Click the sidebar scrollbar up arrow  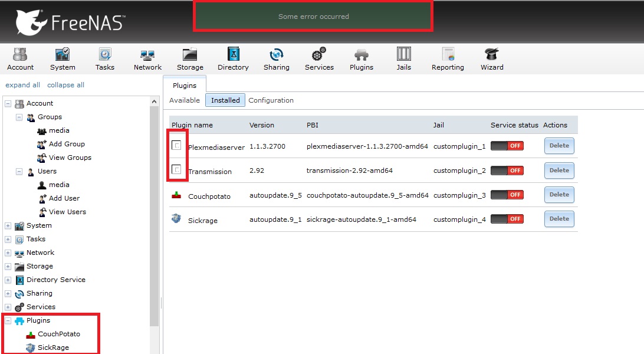pyautogui.click(x=154, y=101)
